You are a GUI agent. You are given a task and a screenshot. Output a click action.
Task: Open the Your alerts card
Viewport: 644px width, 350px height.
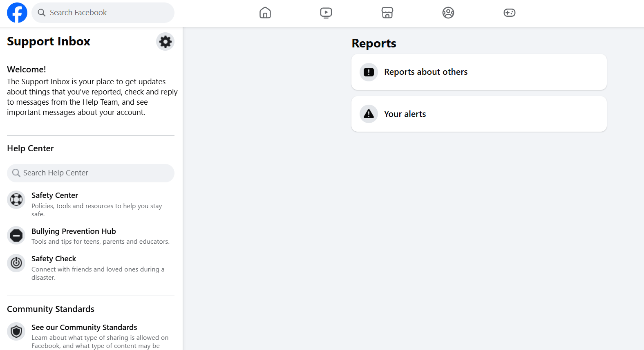coord(479,114)
